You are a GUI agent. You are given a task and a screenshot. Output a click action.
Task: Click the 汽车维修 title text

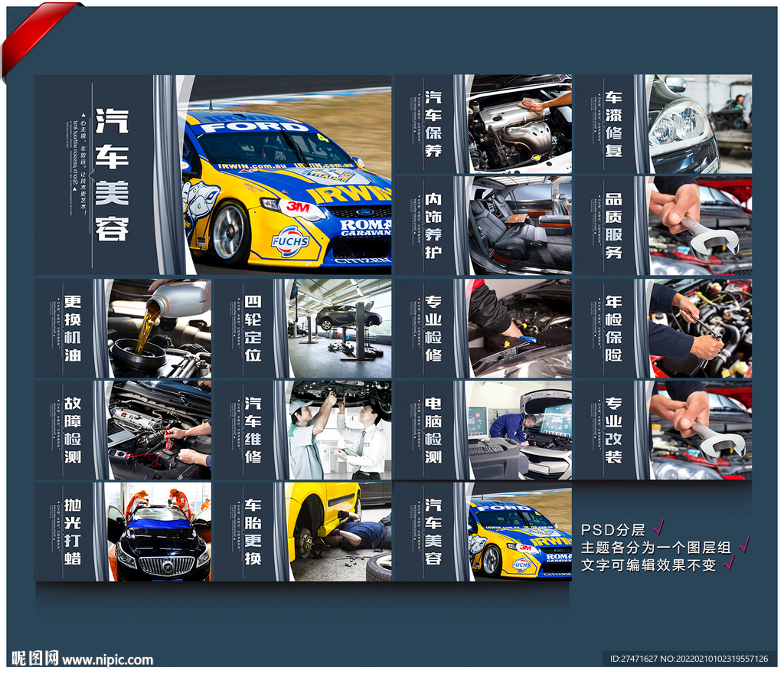click(x=253, y=430)
